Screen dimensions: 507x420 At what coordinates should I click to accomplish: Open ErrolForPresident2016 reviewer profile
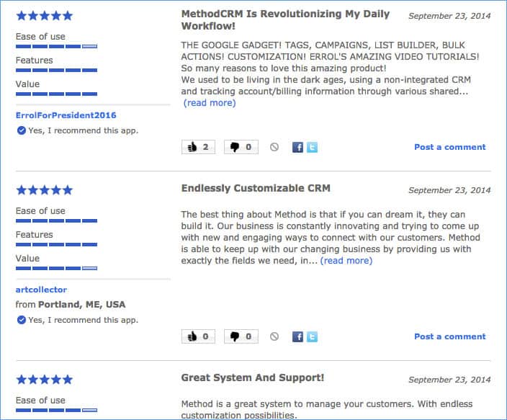(66, 115)
